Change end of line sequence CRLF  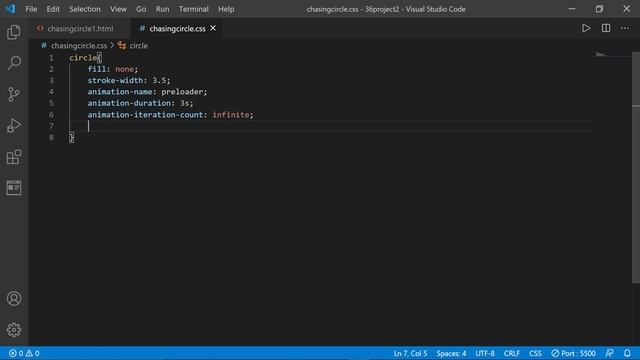point(512,353)
